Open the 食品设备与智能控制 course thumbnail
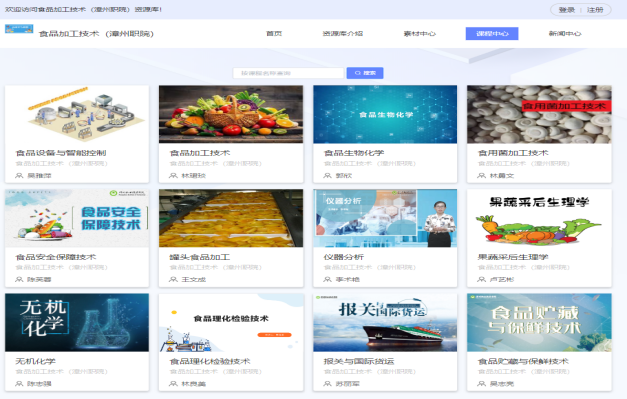Screen dimensions: 627x399 tap(77, 114)
